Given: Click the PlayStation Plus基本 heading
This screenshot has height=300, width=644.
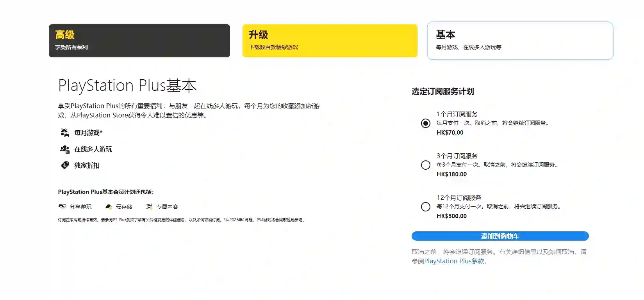Looking at the screenshot, I should point(127,85).
